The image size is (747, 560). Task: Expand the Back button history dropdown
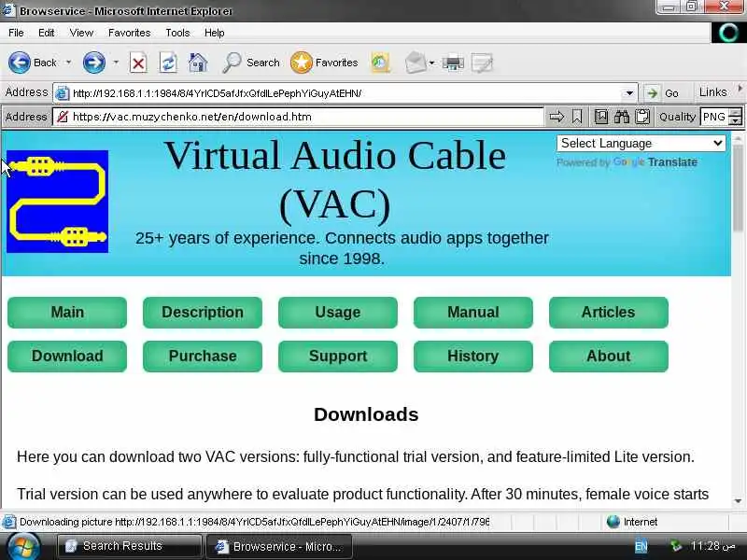[68, 63]
